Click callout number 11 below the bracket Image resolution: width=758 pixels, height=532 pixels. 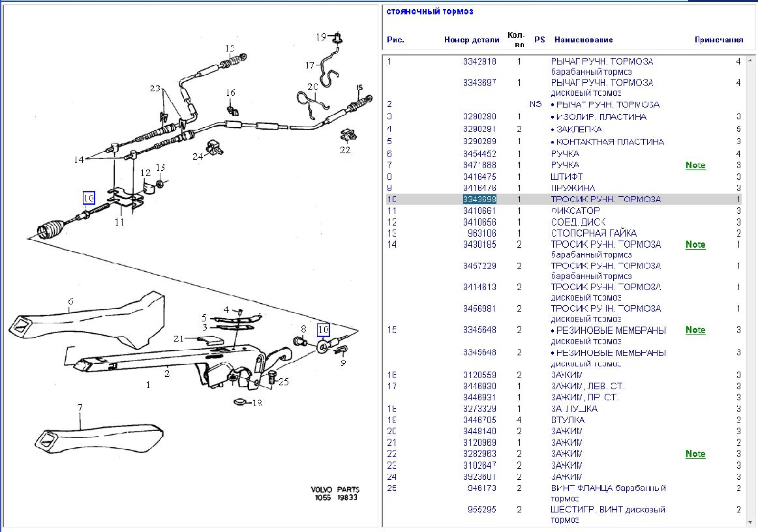coord(119,222)
